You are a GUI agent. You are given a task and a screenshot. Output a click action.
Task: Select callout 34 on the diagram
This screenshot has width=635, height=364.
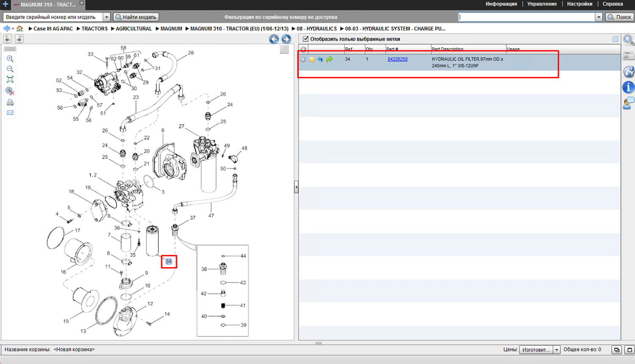pyautogui.click(x=168, y=261)
